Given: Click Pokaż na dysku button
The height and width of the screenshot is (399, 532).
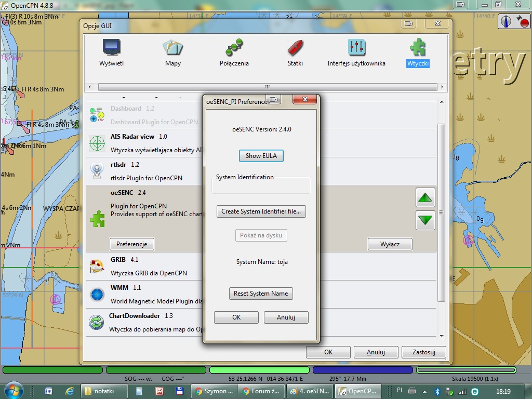Looking at the screenshot, I should pyautogui.click(x=261, y=235).
